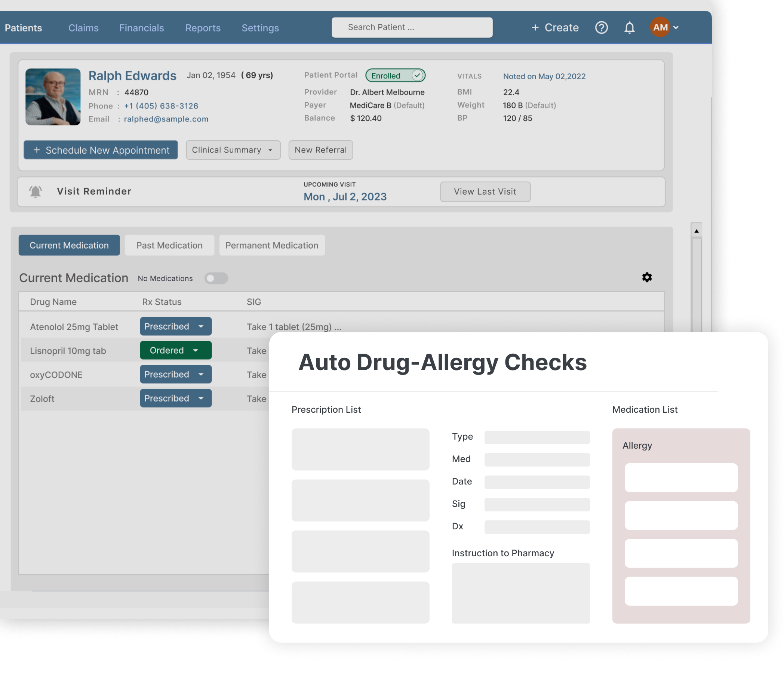Toggle the No Medications switch
Screen dimensions: 784x686
point(216,278)
